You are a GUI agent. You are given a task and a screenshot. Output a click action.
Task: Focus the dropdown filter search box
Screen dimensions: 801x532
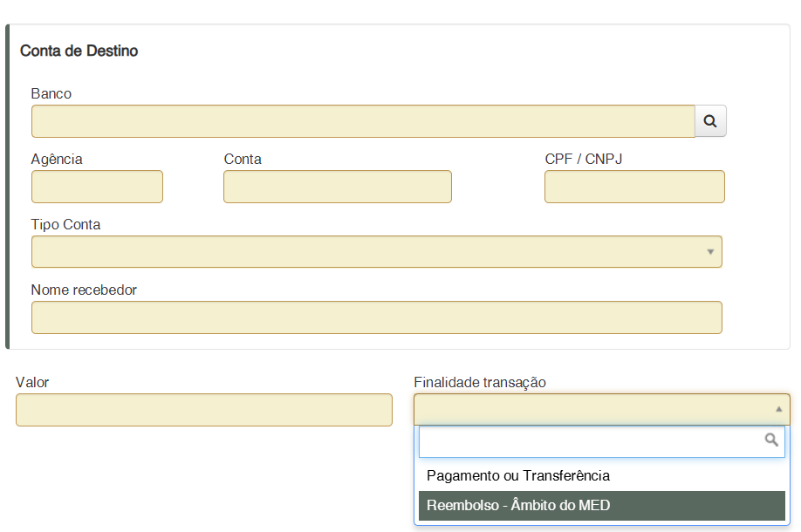[x=591, y=441]
